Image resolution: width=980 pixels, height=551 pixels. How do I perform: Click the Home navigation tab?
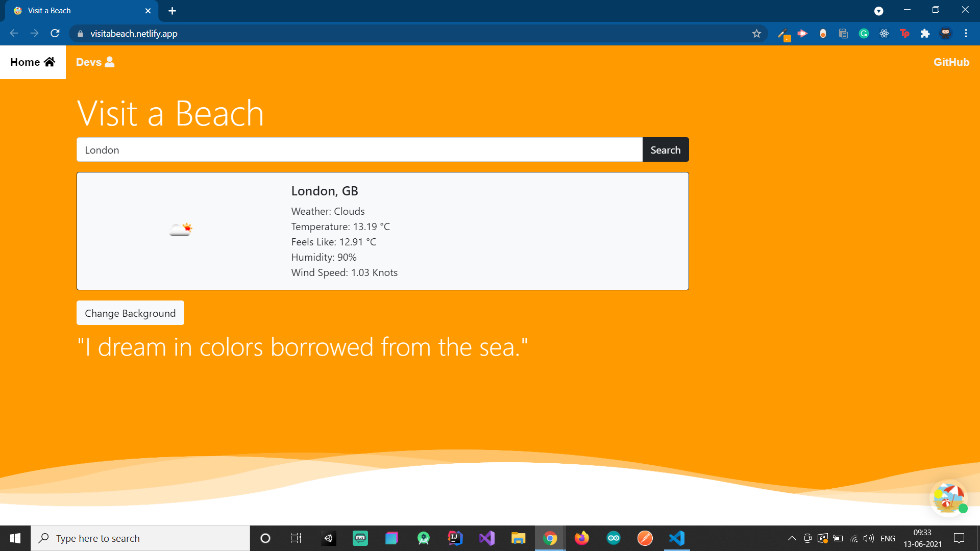[x=33, y=62]
